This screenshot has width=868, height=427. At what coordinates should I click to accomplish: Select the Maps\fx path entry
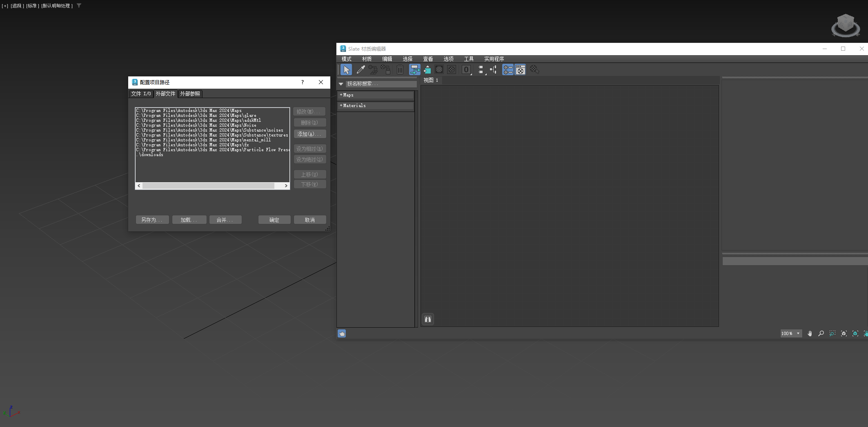pos(212,145)
